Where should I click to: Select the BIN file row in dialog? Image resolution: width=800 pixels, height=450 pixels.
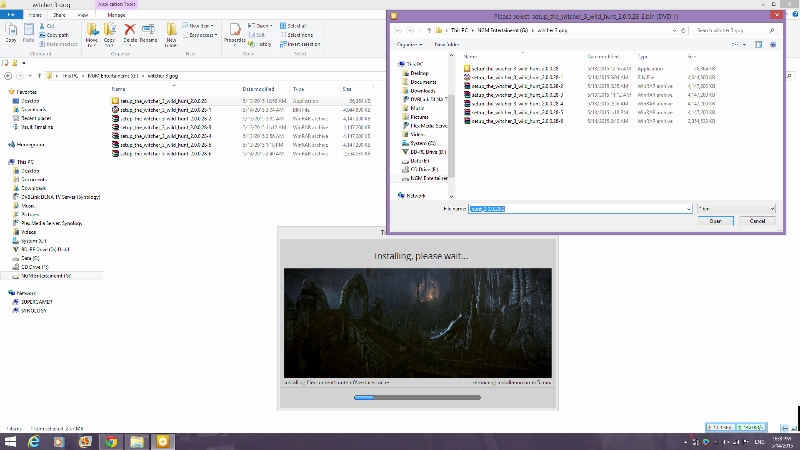(x=589, y=78)
